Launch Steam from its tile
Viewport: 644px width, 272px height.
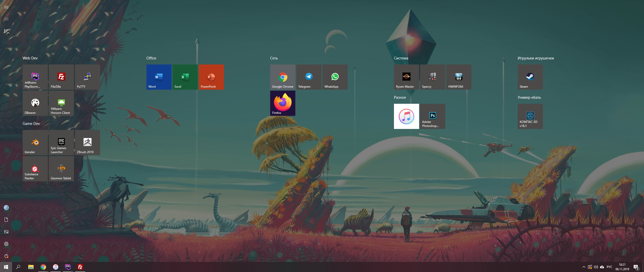point(530,77)
